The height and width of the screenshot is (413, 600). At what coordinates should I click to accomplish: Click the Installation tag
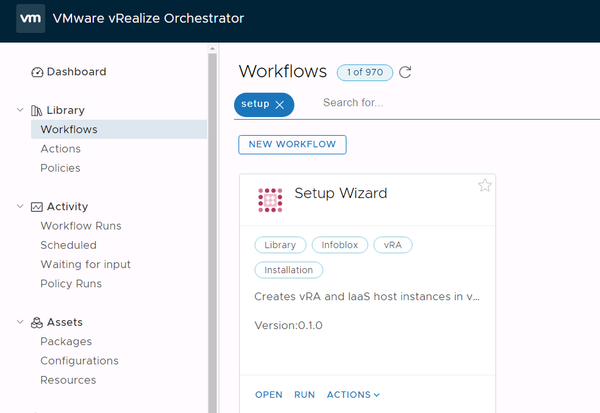[x=289, y=270]
